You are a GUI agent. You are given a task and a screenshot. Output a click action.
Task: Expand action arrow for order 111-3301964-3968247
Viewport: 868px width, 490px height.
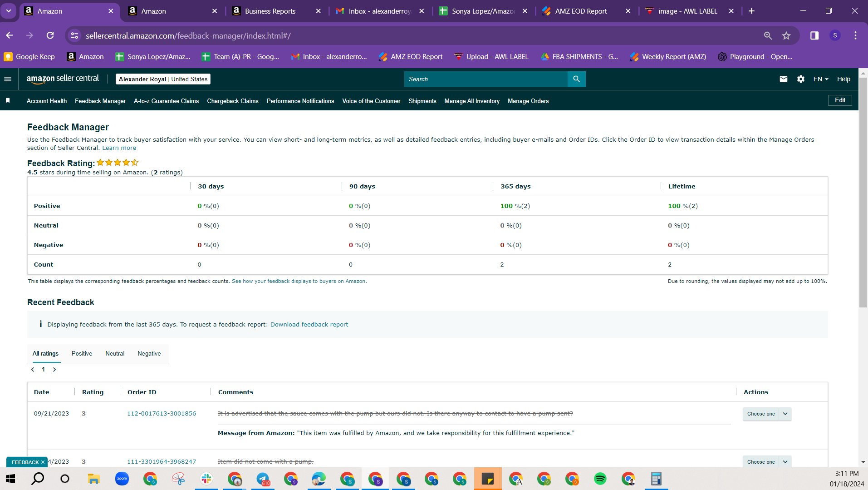point(785,461)
